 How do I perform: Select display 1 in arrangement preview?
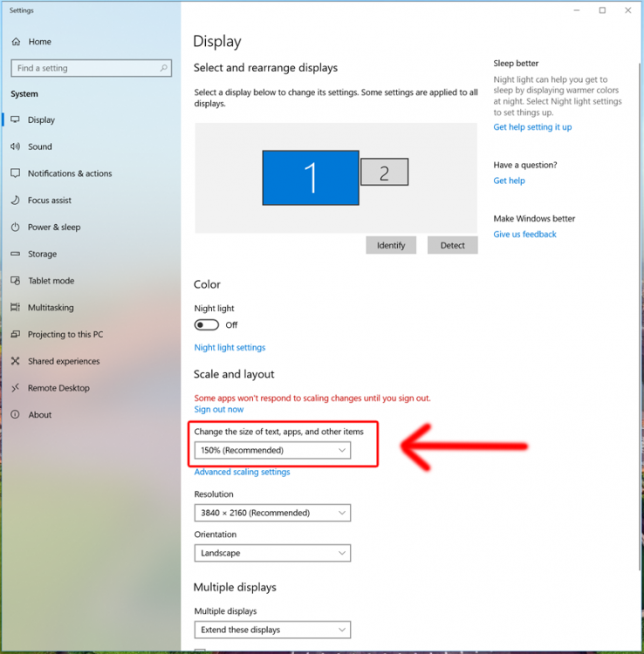tap(311, 178)
